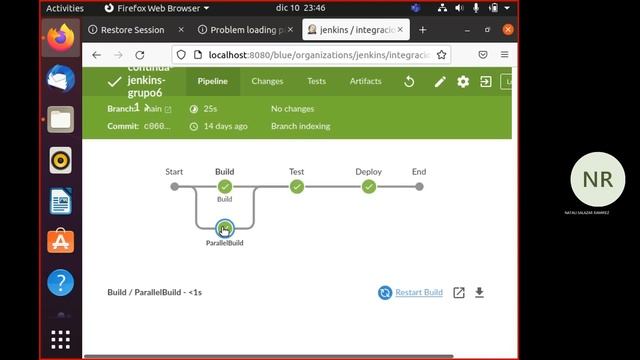
Task: Click the 'Branch indexing' text
Action: pos(301,126)
